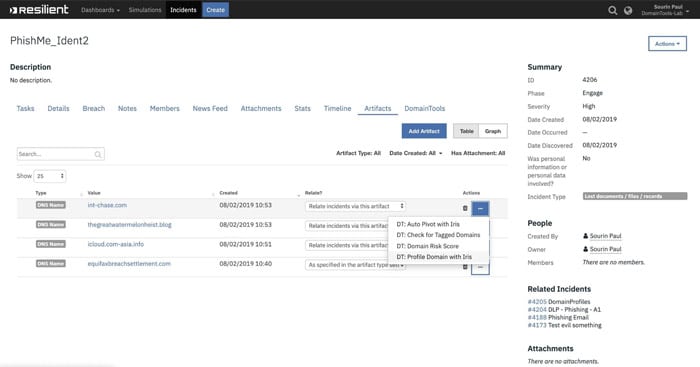The height and width of the screenshot is (367, 700).
Task: Open the Notes tab
Action: [127, 108]
